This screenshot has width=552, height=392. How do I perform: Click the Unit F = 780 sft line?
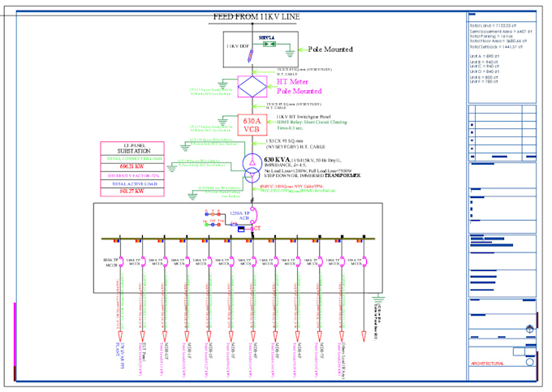click(x=484, y=82)
